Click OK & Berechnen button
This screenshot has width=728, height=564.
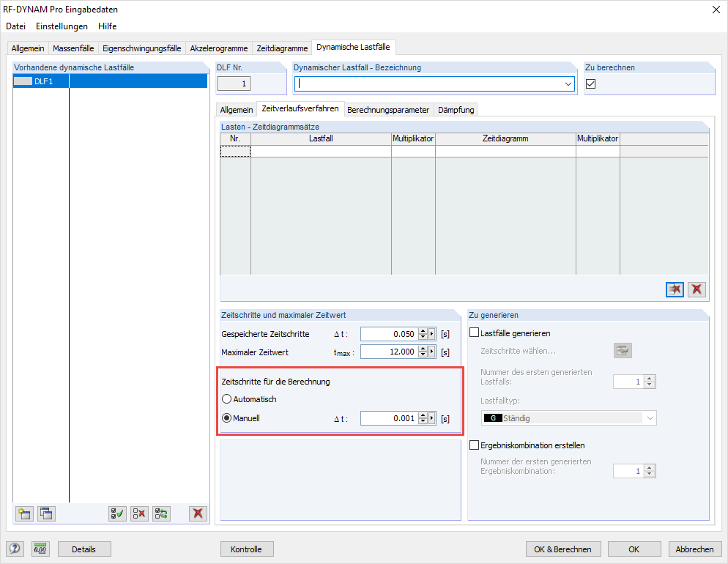pyautogui.click(x=562, y=549)
